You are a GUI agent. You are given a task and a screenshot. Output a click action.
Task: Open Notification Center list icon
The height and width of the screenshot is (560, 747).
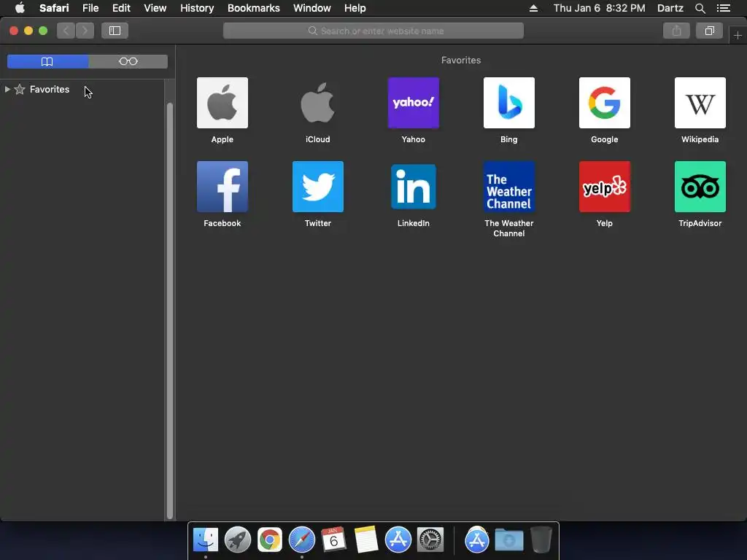coord(724,8)
